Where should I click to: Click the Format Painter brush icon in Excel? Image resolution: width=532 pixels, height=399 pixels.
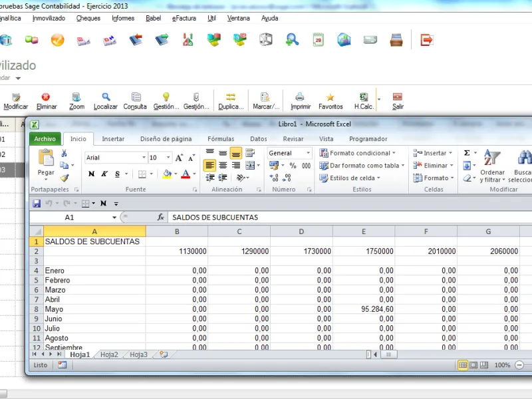65,178
